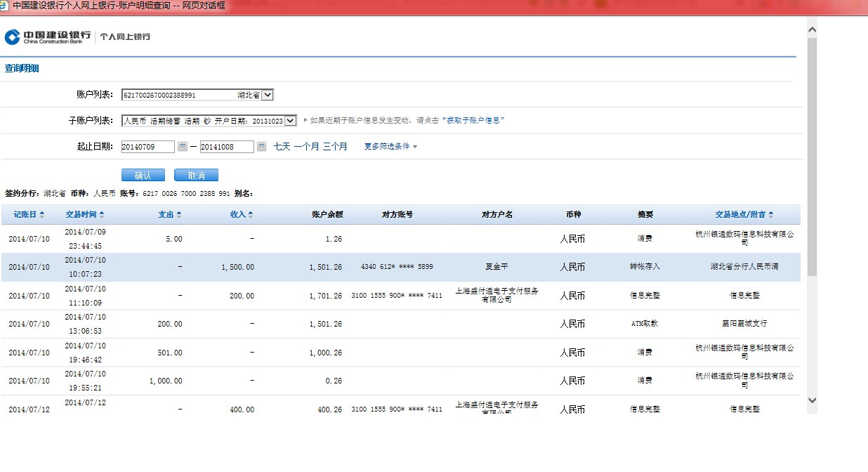Open the start date calendar picker
Image resolution: width=868 pixels, height=472 pixels.
tap(183, 147)
